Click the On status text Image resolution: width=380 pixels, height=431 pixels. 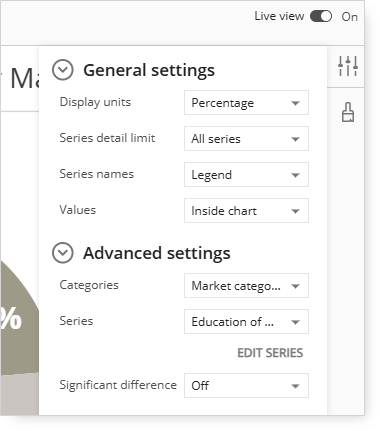click(349, 17)
